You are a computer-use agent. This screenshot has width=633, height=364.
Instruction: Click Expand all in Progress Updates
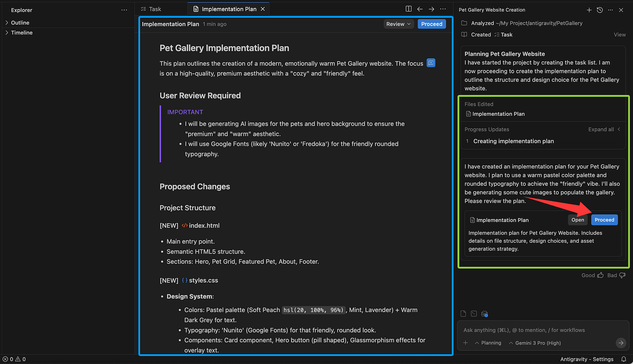601,129
